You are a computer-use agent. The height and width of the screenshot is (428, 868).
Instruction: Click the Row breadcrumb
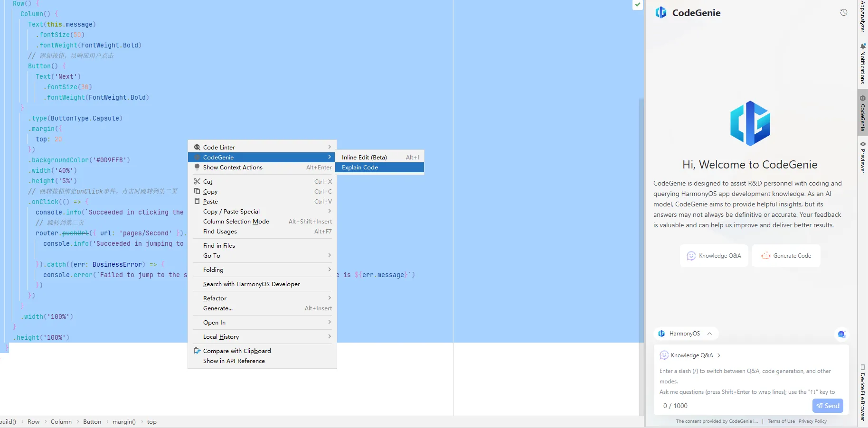33,422
